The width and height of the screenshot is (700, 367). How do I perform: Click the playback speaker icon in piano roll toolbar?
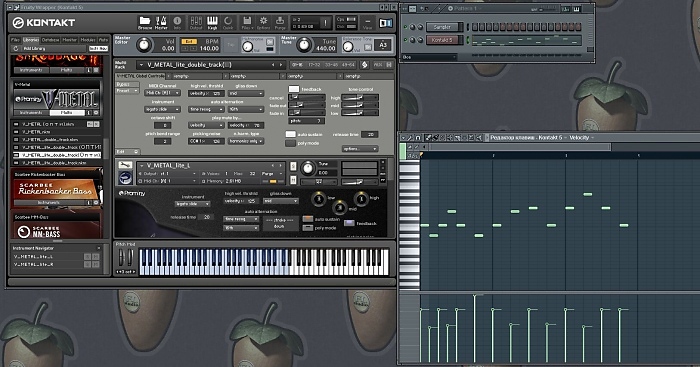coord(480,138)
